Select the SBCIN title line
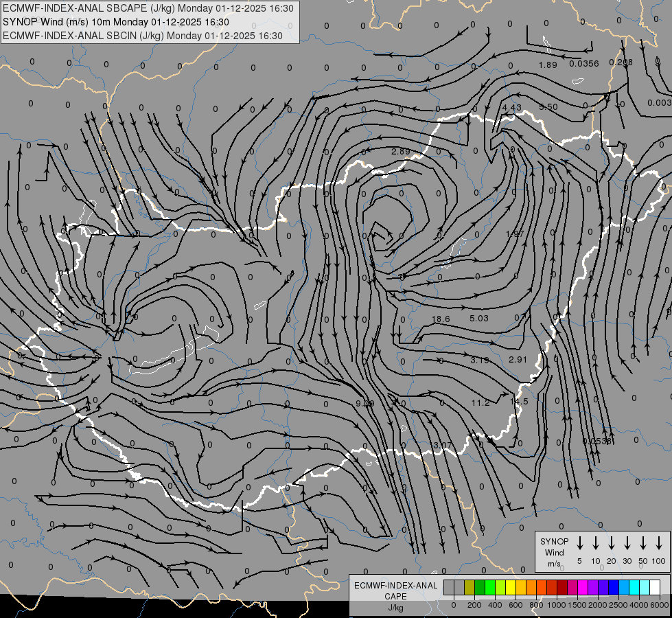 [x=143, y=36]
